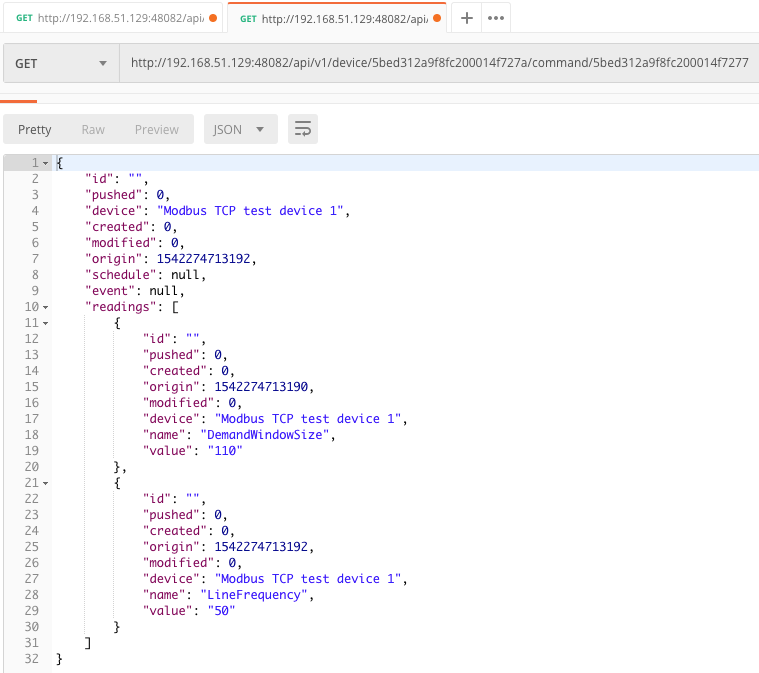
Task: Open the JSON format dropdown
Action: (240, 130)
